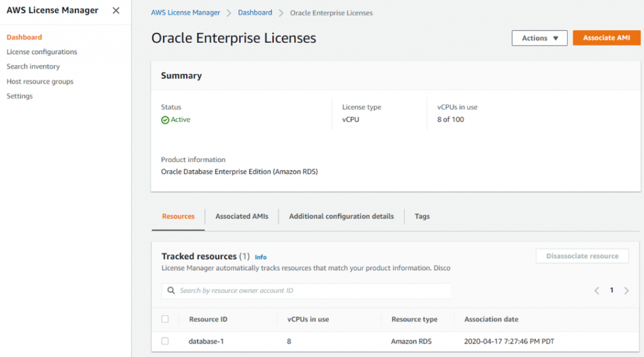644x357 pixels.
Task: Click the Dashboard breadcrumb link
Action: pos(255,13)
